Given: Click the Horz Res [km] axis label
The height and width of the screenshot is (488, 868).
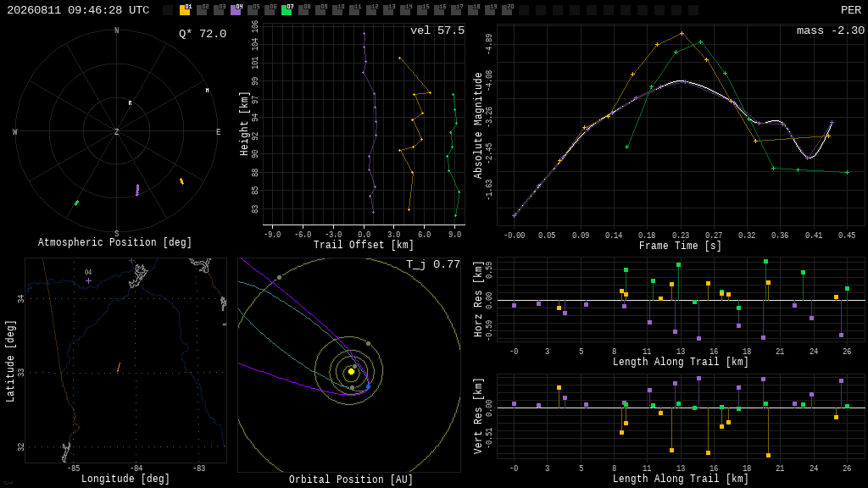Looking at the screenshot, I should tap(478, 299).
